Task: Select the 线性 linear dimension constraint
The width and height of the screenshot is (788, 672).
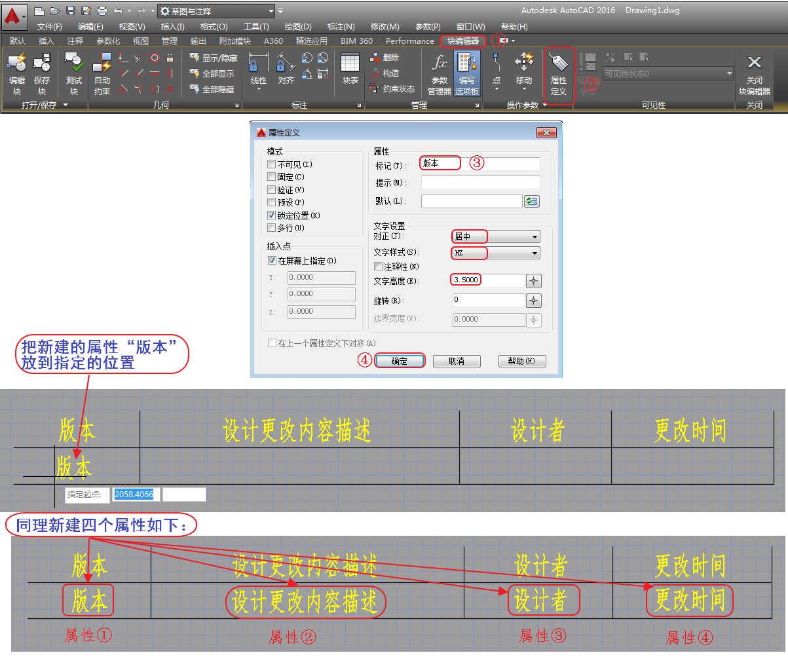Action: (x=259, y=71)
